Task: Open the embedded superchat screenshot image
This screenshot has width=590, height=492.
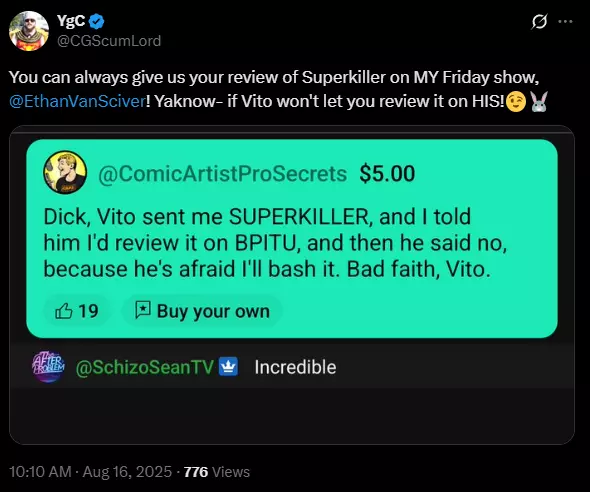Action: click(x=292, y=285)
